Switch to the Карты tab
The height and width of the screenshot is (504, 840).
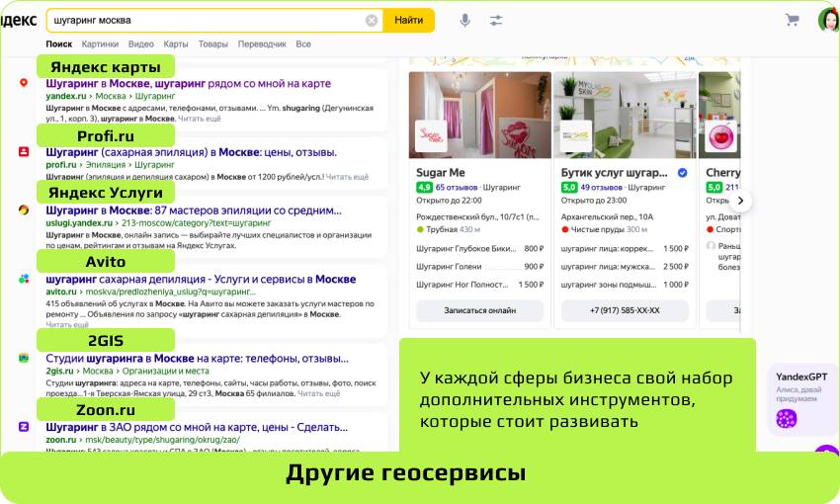(x=176, y=43)
